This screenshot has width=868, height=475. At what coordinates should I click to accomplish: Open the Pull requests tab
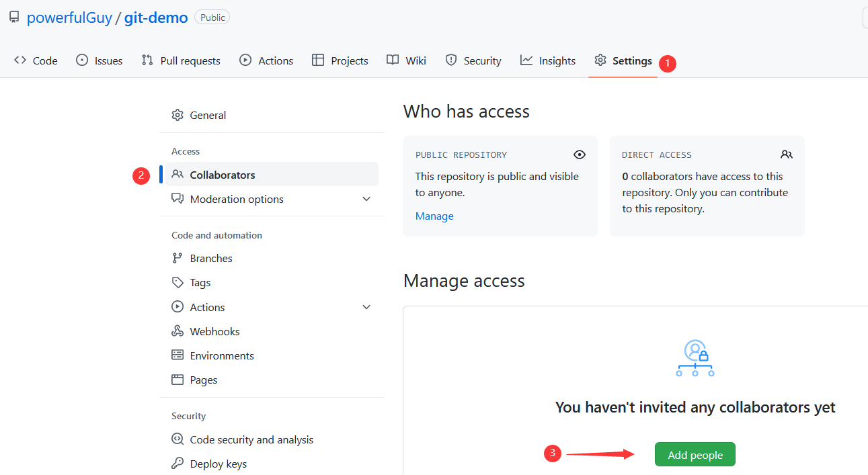click(181, 60)
